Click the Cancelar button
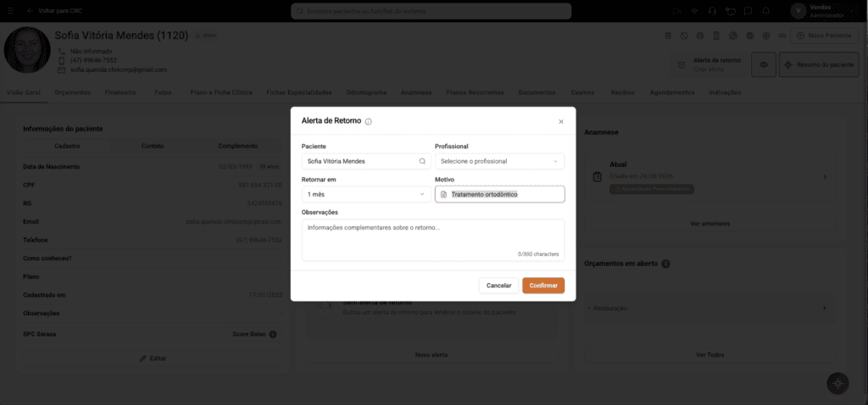868x405 pixels. pos(498,286)
